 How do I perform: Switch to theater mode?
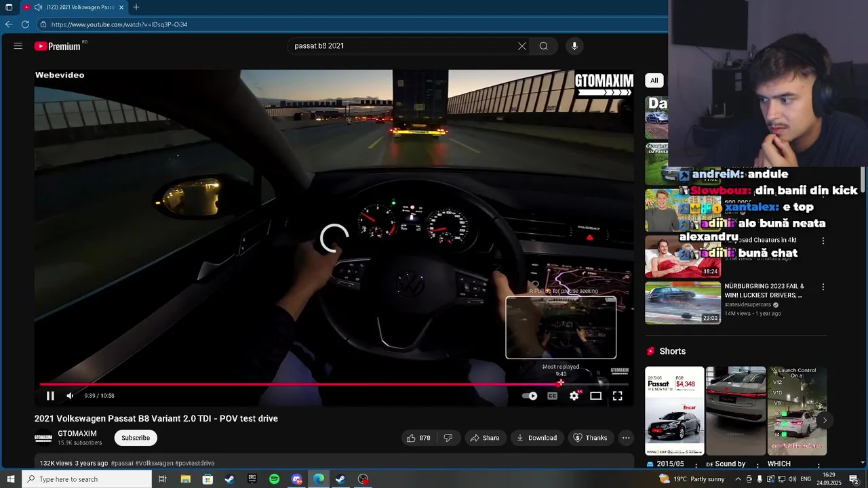[596, 396]
